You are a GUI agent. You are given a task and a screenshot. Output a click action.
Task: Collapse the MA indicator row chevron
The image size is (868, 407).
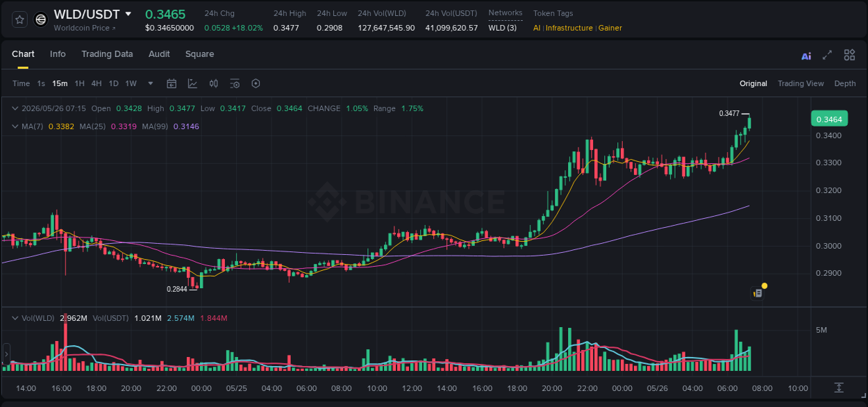click(15, 126)
